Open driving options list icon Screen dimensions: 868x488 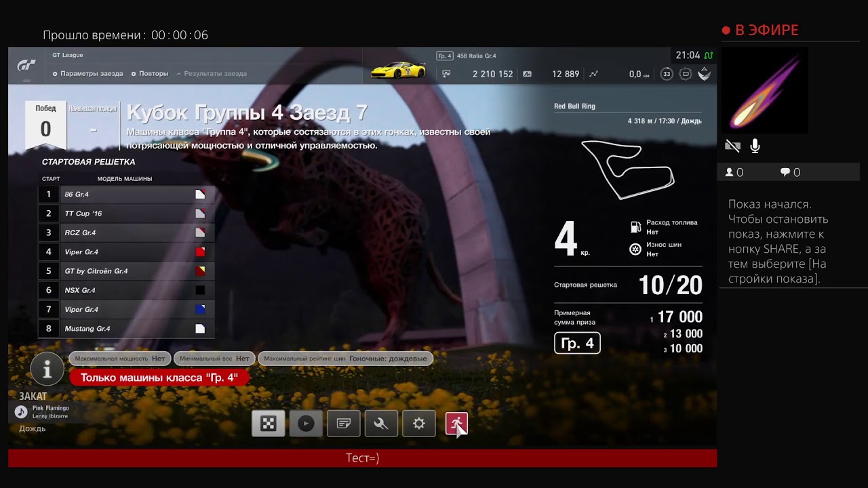tap(344, 424)
